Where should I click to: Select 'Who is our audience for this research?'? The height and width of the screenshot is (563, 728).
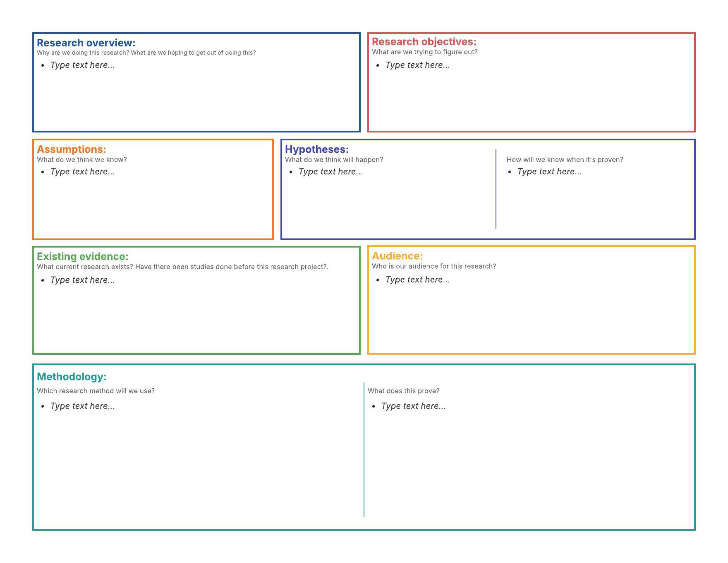(434, 266)
